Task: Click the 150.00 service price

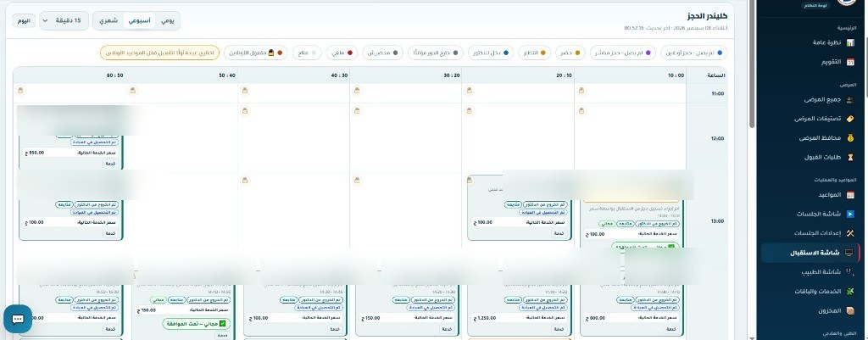Action: (x=371, y=319)
